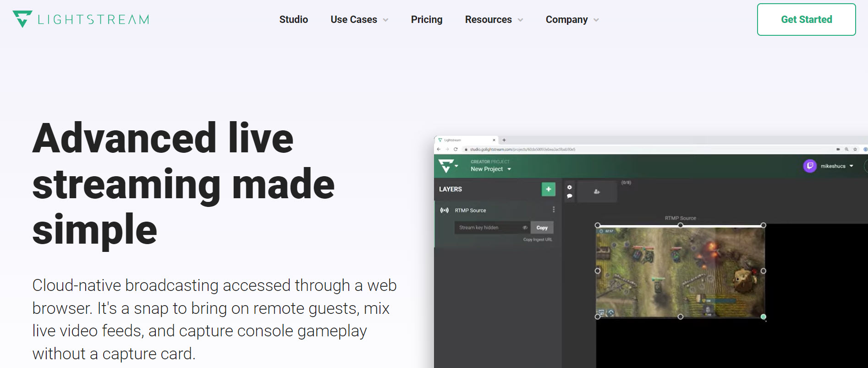
Task: Click the top-left canvas resize handle
Action: [x=597, y=225]
